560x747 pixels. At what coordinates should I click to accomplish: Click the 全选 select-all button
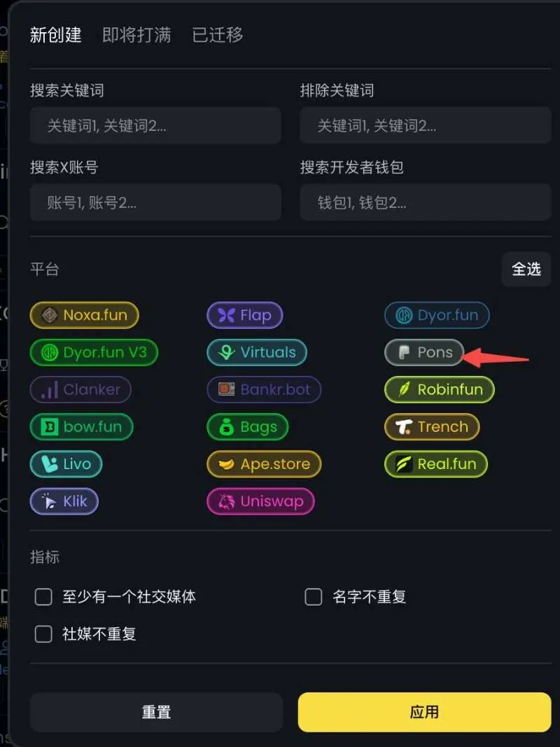[x=526, y=269]
